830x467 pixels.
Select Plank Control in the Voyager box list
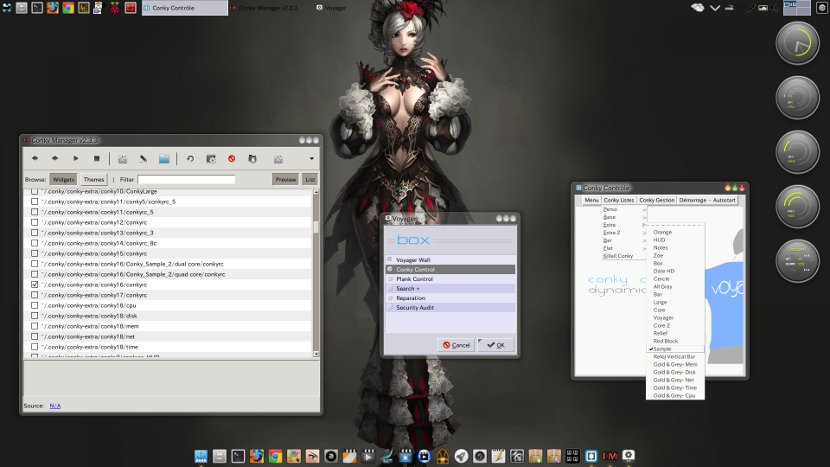tap(450, 279)
